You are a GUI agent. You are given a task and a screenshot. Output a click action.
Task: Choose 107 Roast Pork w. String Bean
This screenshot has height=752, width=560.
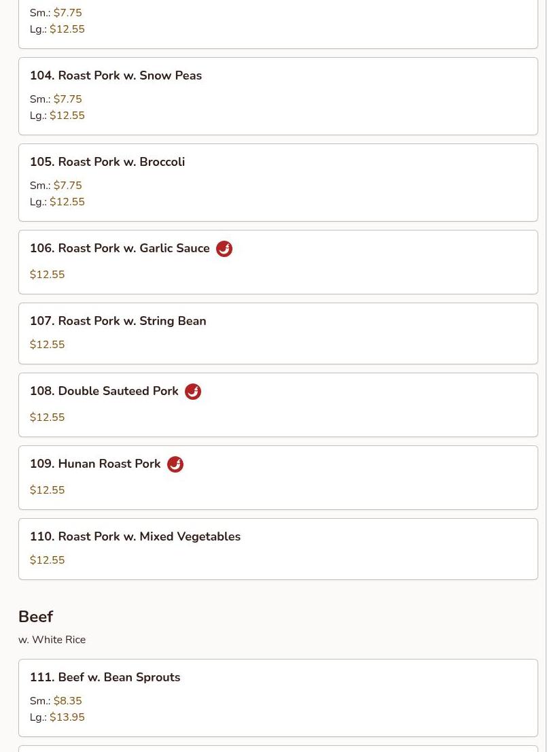coord(118,321)
